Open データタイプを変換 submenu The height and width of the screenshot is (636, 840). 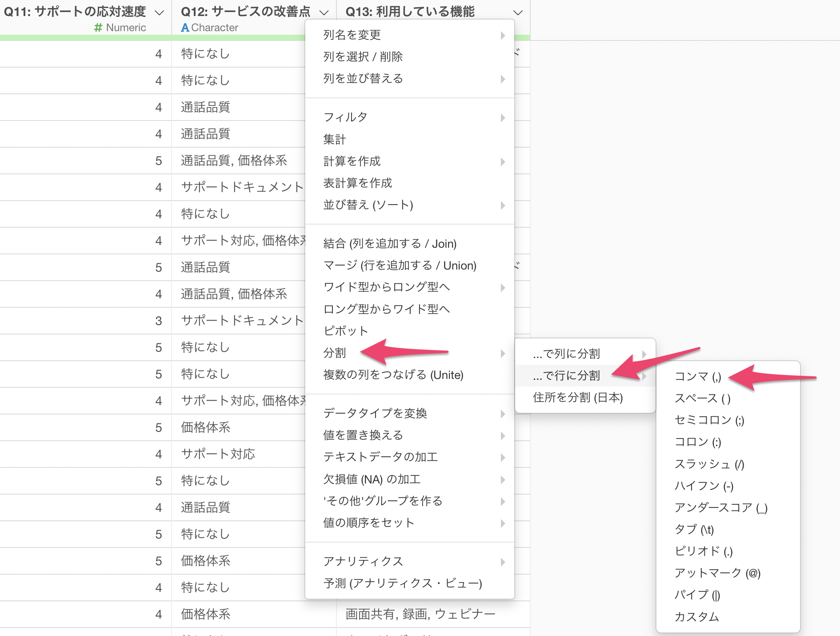[410, 413]
